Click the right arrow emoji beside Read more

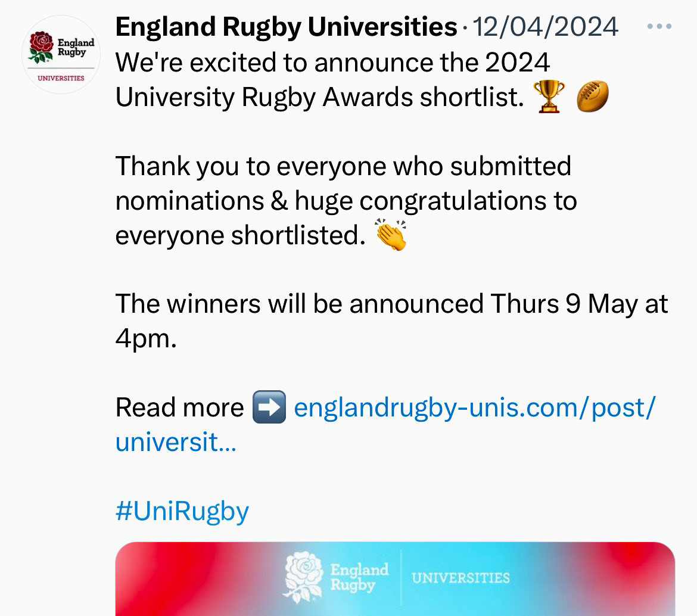(269, 407)
